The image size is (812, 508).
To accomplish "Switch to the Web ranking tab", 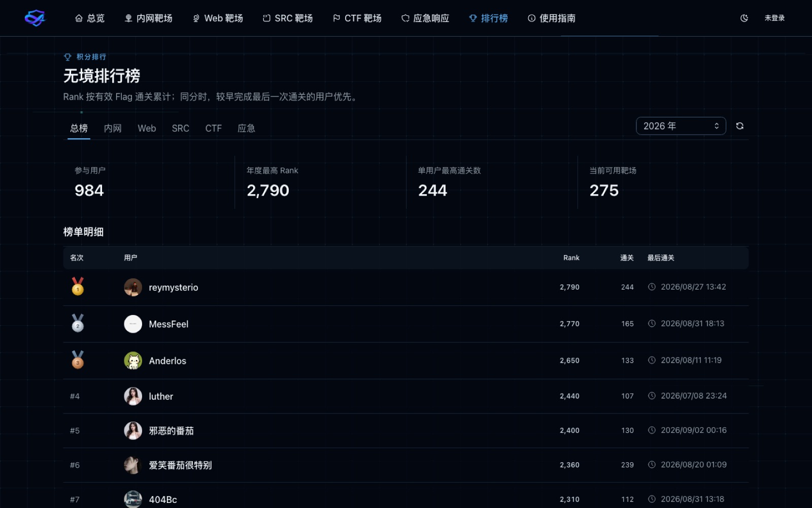I will coord(147,129).
